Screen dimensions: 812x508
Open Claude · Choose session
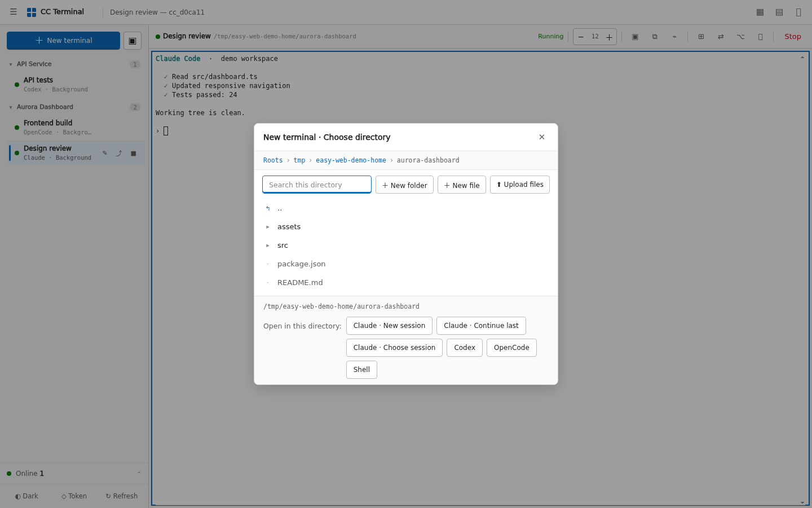(x=394, y=348)
